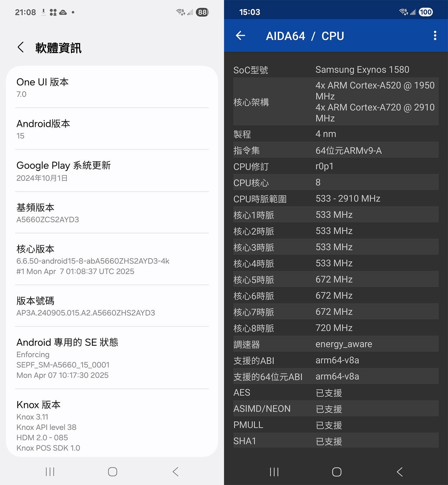This screenshot has height=485, width=448.
Task: Select SoC型號 Samsung Exynos 1580 row
Action: (x=336, y=69)
